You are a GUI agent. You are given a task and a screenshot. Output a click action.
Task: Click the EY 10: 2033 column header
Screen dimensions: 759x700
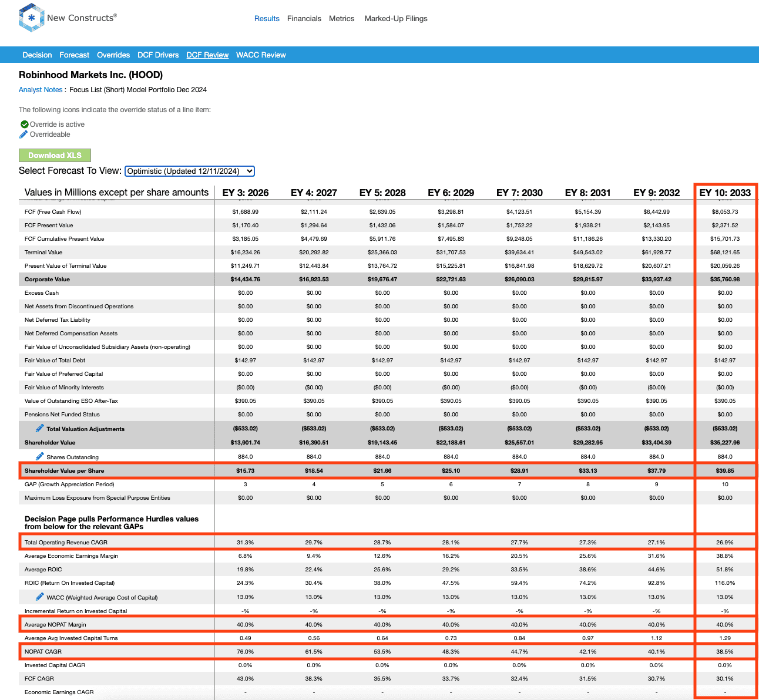tap(725, 193)
